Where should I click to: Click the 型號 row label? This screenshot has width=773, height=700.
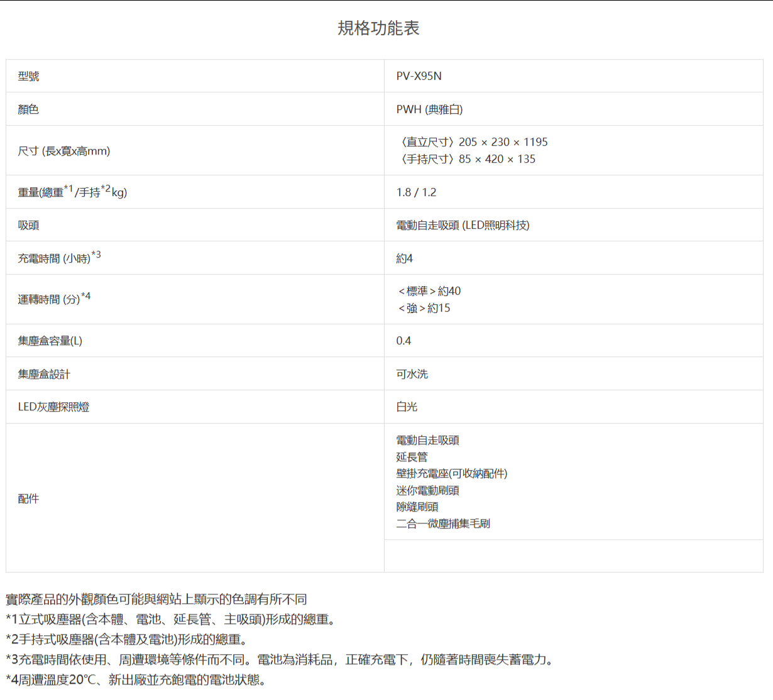pos(28,76)
